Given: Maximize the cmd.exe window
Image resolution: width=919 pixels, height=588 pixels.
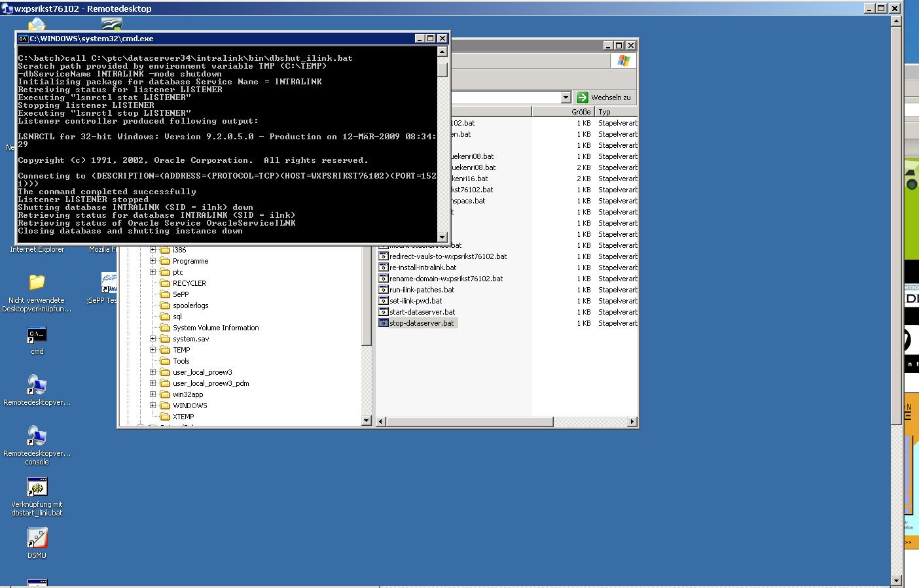Looking at the screenshot, I should coord(431,39).
